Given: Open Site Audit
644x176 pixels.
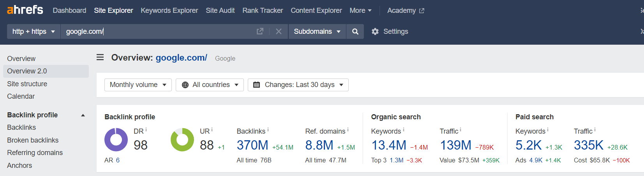Looking at the screenshot, I should coord(220,10).
